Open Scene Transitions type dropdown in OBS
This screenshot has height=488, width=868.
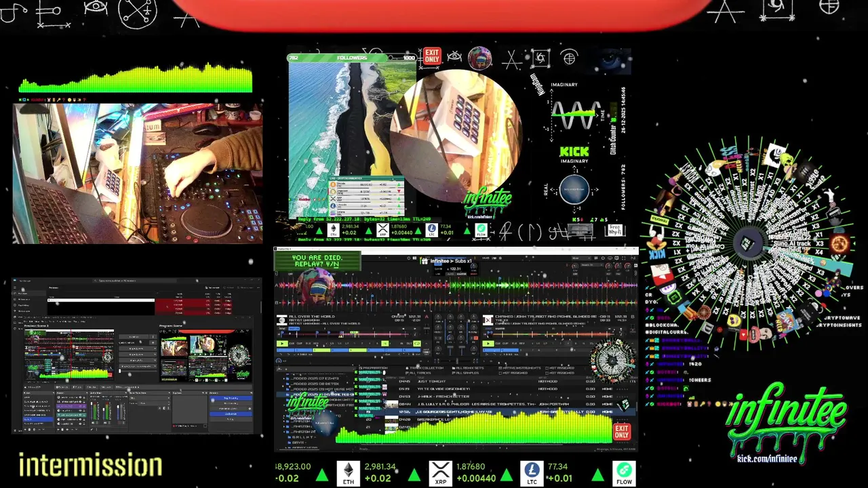coord(150,398)
